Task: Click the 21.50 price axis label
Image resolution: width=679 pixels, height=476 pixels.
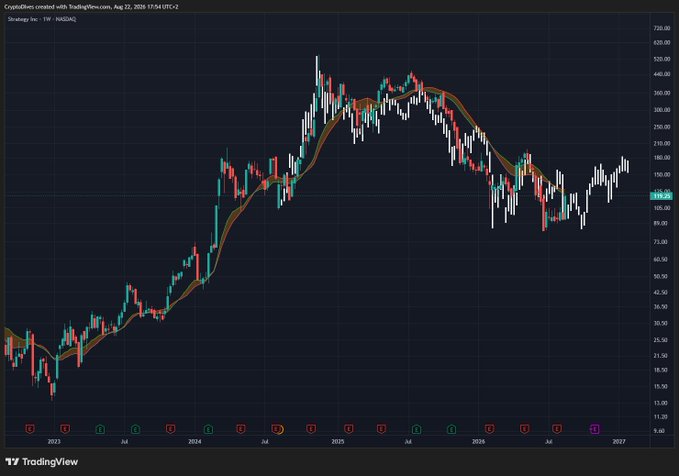Action: 661,356
